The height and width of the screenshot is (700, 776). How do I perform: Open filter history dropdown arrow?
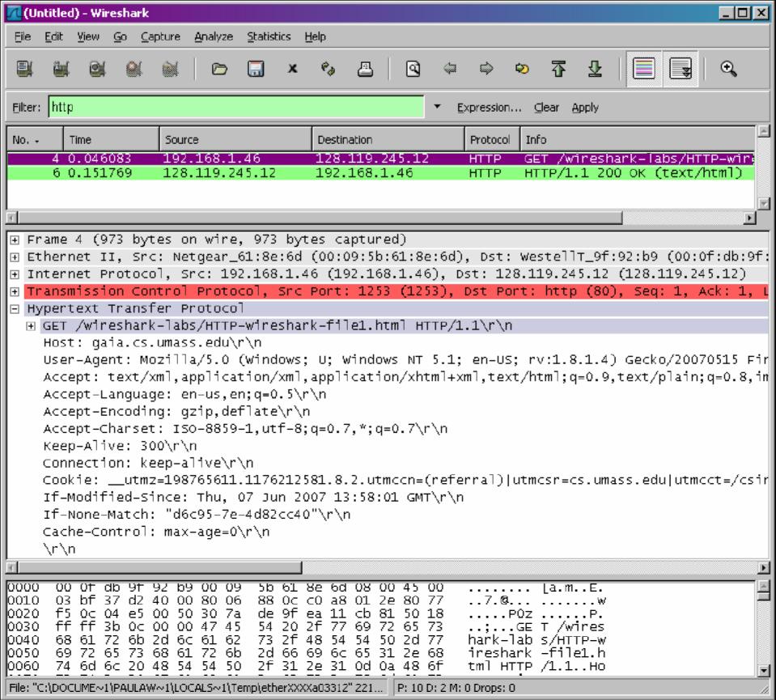tap(437, 107)
